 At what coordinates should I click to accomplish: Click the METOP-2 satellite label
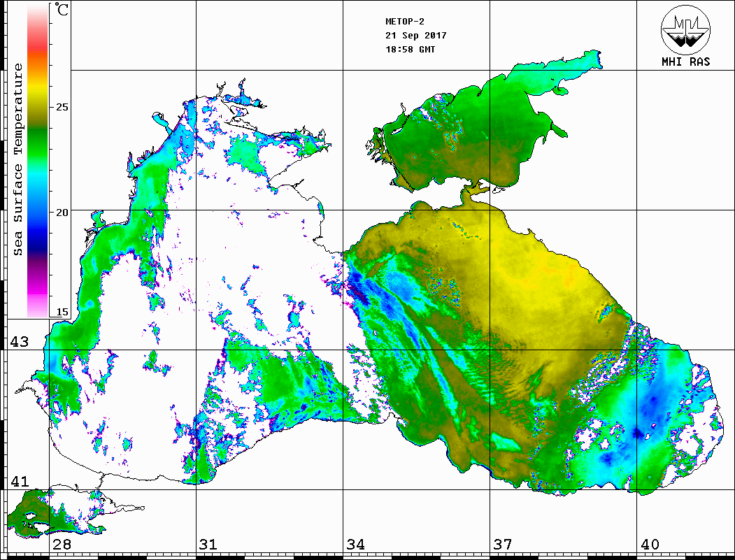pos(405,22)
